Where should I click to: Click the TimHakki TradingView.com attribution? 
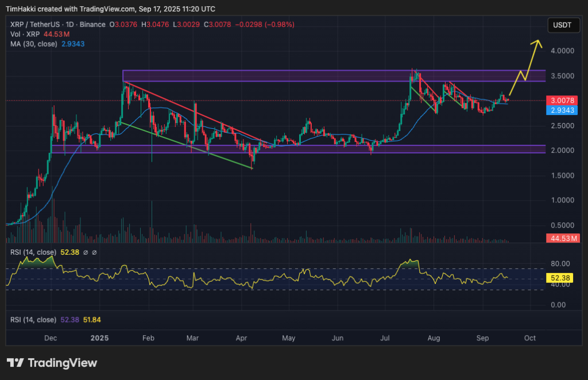tap(69, 9)
